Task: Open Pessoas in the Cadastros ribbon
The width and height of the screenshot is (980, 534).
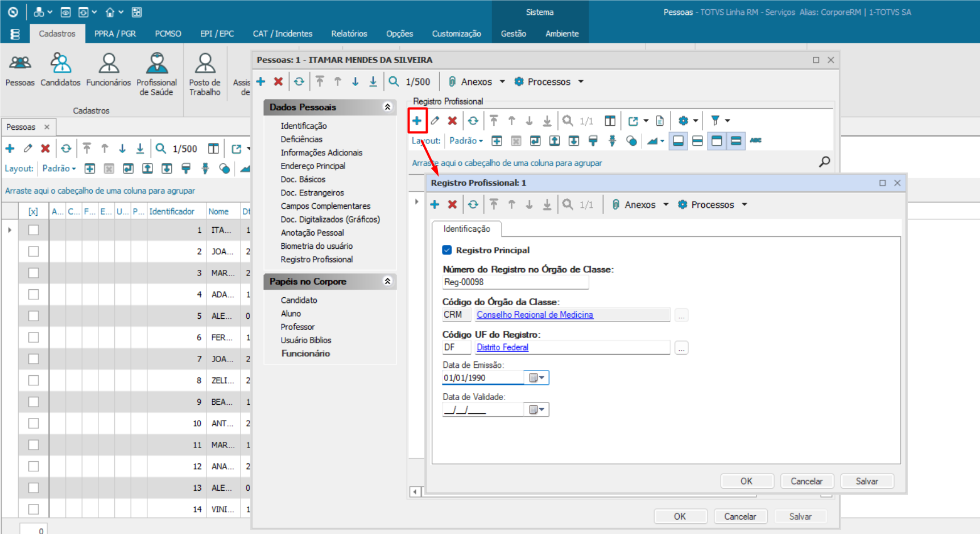Action: (20, 69)
